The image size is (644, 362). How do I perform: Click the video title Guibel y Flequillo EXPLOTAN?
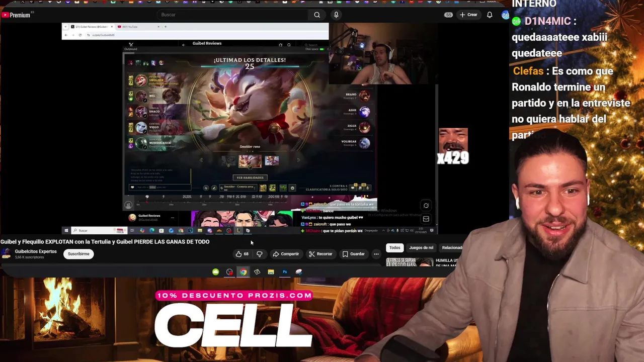click(x=105, y=242)
